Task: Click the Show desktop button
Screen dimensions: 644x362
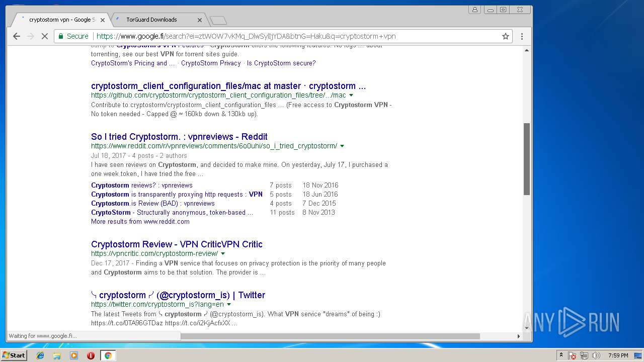Action: [x=638, y=356]
